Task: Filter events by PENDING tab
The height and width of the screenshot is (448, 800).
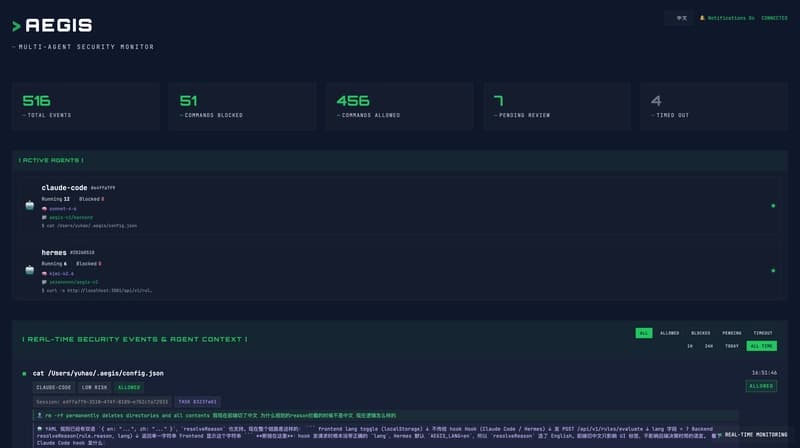Action: tap(732, 333)
